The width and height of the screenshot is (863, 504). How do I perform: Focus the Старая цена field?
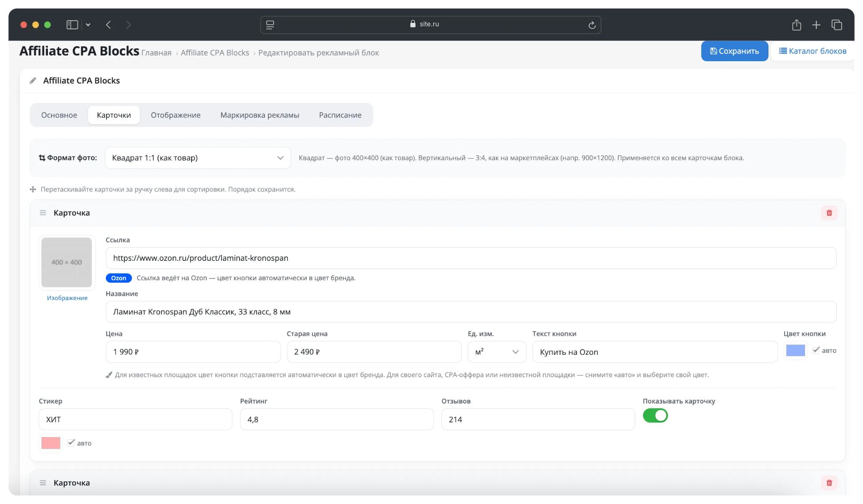point(374,352)
